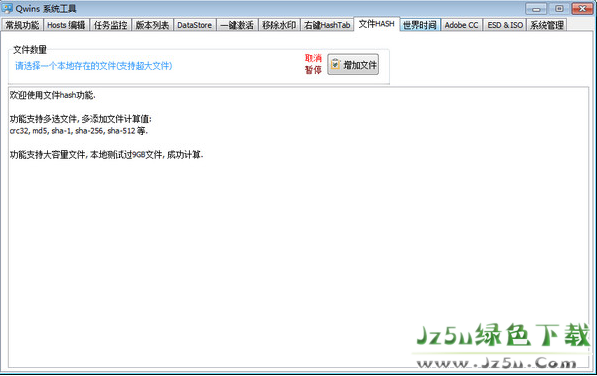Click the 文件数量 group label
The width and height of the screenshot is (597, 376).
click(x=30, y=49)
